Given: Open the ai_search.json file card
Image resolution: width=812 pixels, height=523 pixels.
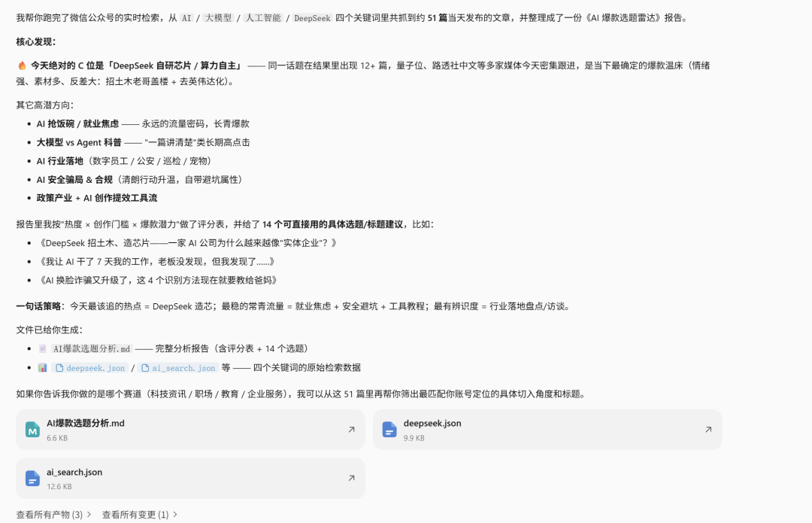Looking at the screenshot, I should pyautogui.click(x=190, y=479).
